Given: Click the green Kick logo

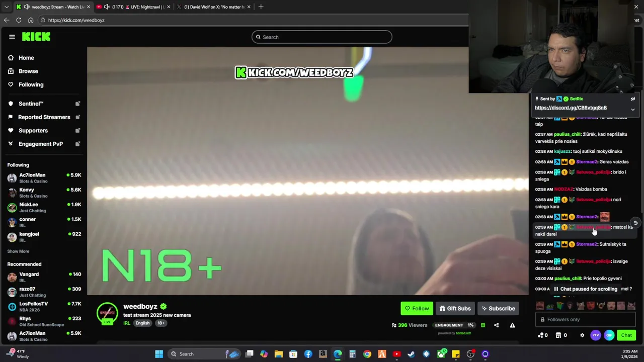Looking at the screenshot, I should click(x=36, y=37).
